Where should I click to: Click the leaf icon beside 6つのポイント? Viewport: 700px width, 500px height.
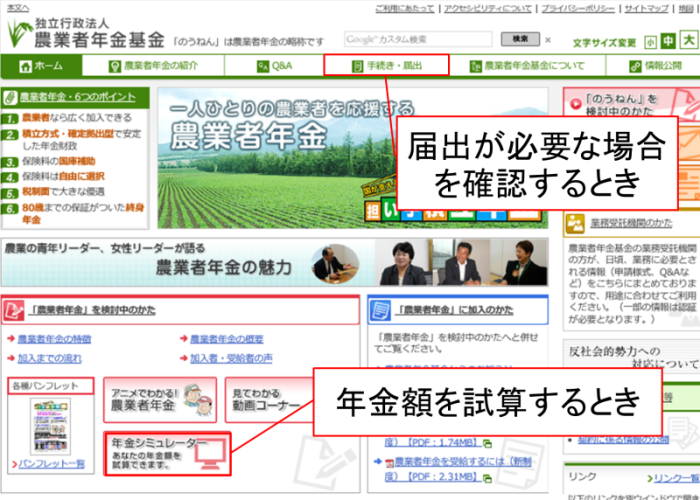[x=10, y=97]
